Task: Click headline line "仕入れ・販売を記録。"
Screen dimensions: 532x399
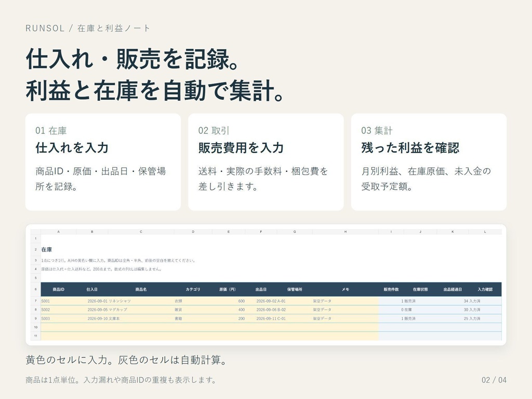Action: [x=132, y=59]
